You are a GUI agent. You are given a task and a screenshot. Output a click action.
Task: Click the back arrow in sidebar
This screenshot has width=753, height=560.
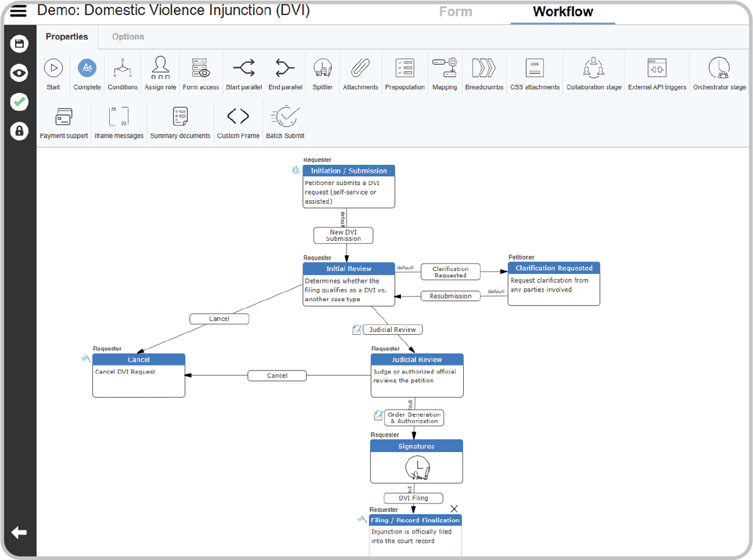[x=19, y=533]
